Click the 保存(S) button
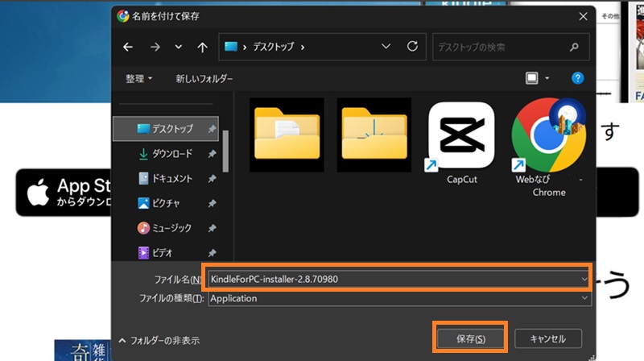Screen dimensions: 644x361 tap(470, 338)
